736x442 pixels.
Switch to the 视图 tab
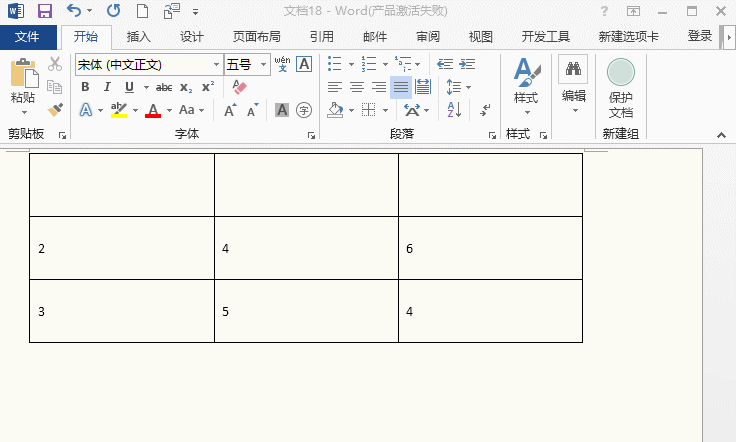pos(481,37)
